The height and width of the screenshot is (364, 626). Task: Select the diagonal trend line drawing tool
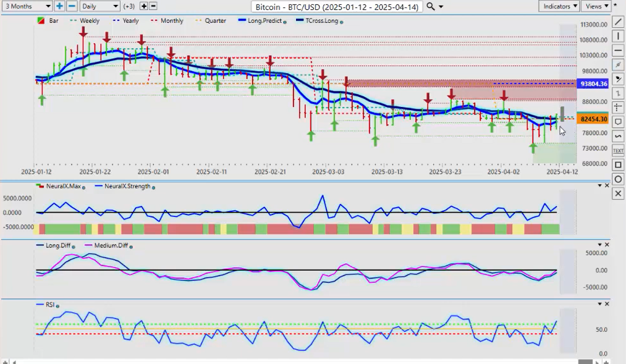pos(618,22)
